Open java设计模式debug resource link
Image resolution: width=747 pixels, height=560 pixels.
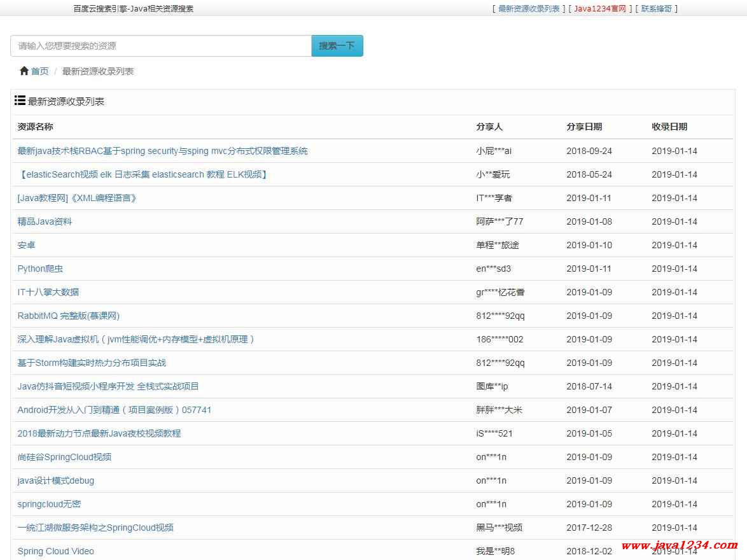[x=55, y=480]
